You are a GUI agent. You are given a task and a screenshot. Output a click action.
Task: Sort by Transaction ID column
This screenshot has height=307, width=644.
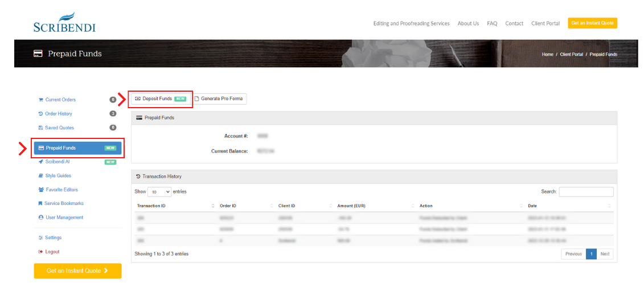176,206
